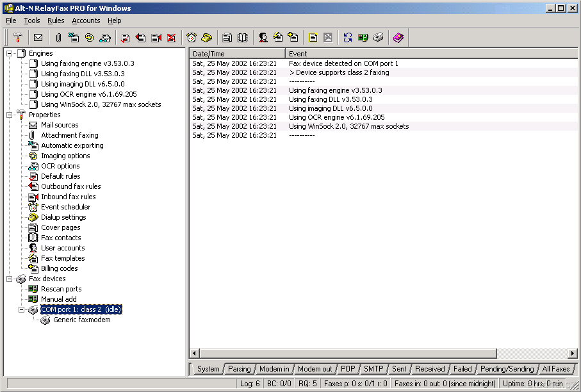Collapse the Properties tree node
Screen dimensions: 581x392
tap(10, 115)
